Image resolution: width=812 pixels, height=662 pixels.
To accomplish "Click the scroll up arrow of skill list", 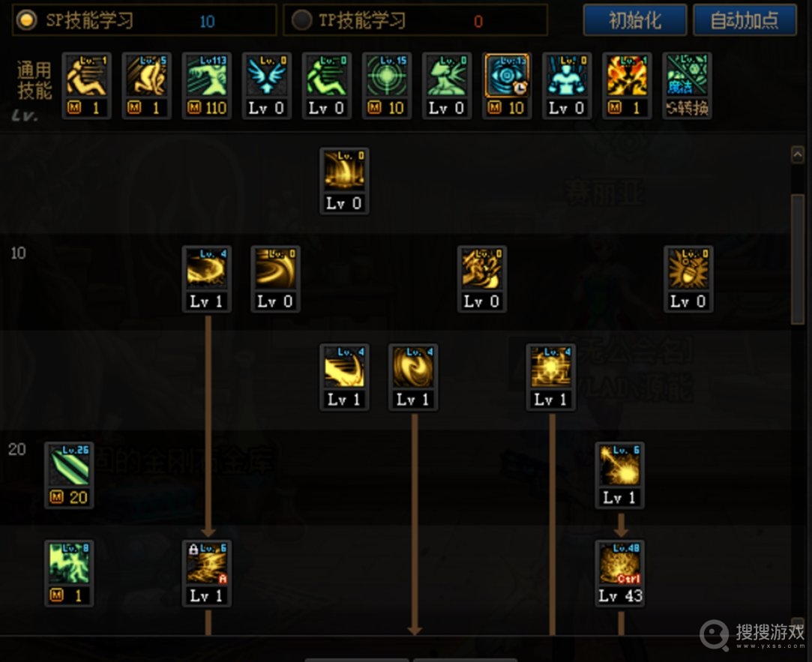I will click(x=798, y=154).
